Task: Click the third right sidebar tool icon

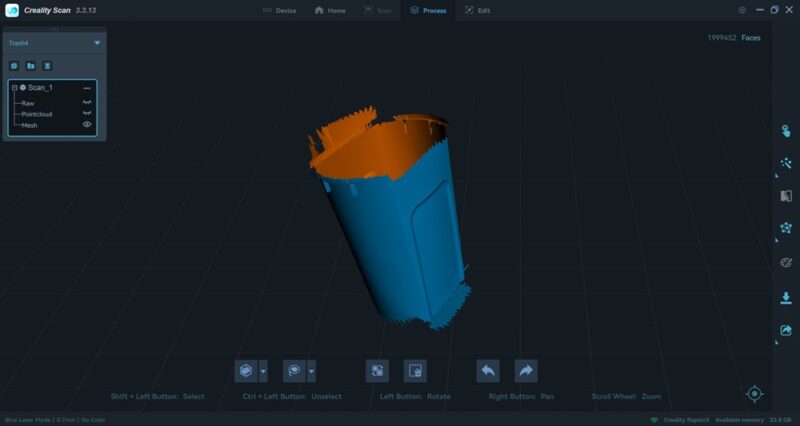Action: pos(786,195)
